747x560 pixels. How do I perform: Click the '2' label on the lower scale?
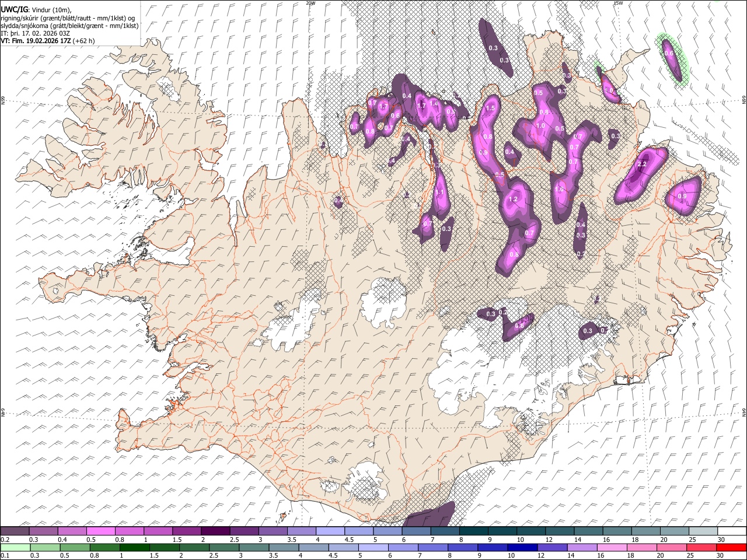181,556
